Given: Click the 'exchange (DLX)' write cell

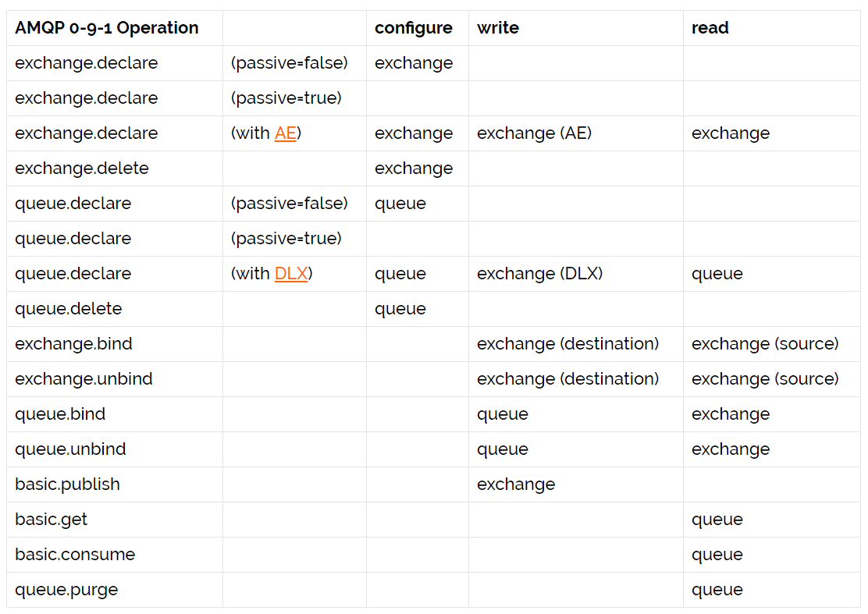Looking at the screenshot, I should click(540, 274).
